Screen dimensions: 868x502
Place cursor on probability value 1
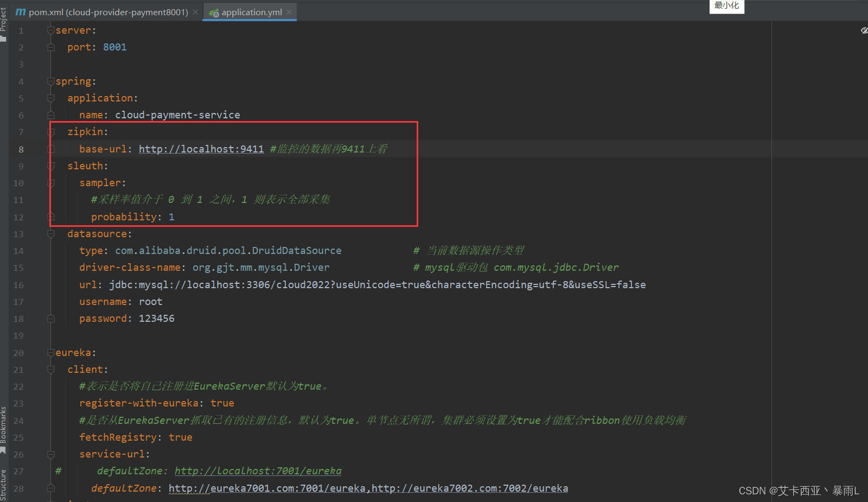tap(171, 217)
